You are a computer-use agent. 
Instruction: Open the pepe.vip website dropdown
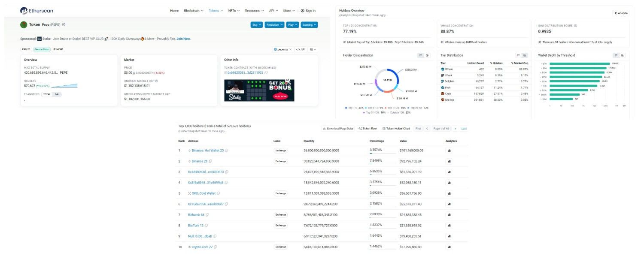[x=283, y=49]
